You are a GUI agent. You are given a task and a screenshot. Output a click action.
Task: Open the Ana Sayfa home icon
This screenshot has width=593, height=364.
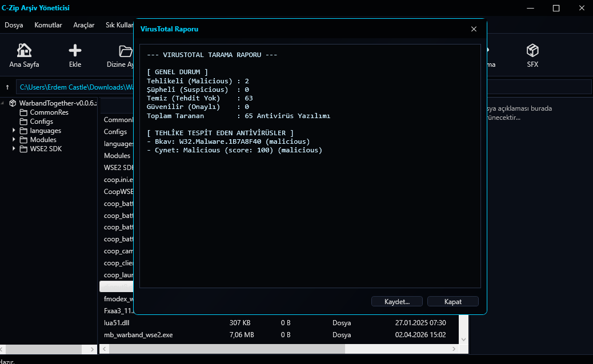[x=24, y=50]
